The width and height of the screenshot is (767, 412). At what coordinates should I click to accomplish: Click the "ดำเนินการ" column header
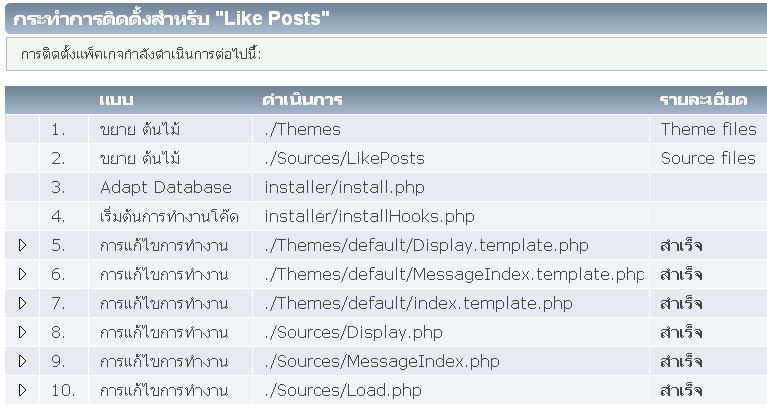tap(303, 100)
